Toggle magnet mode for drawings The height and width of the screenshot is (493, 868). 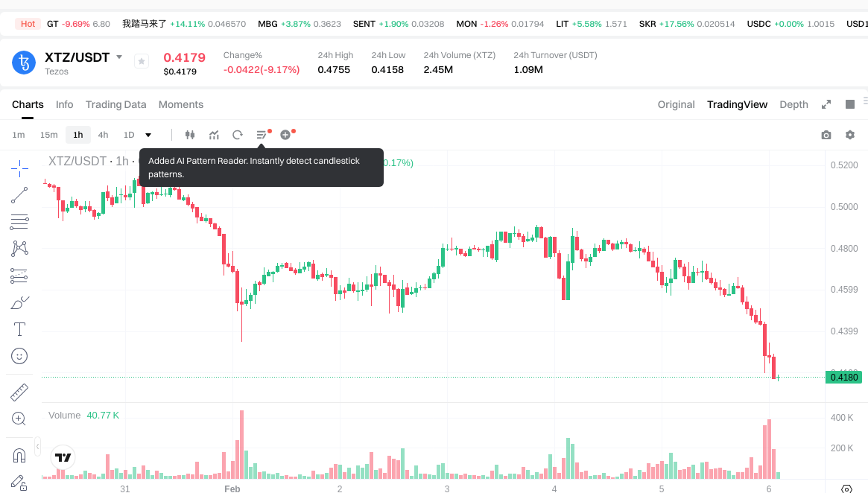20,455
